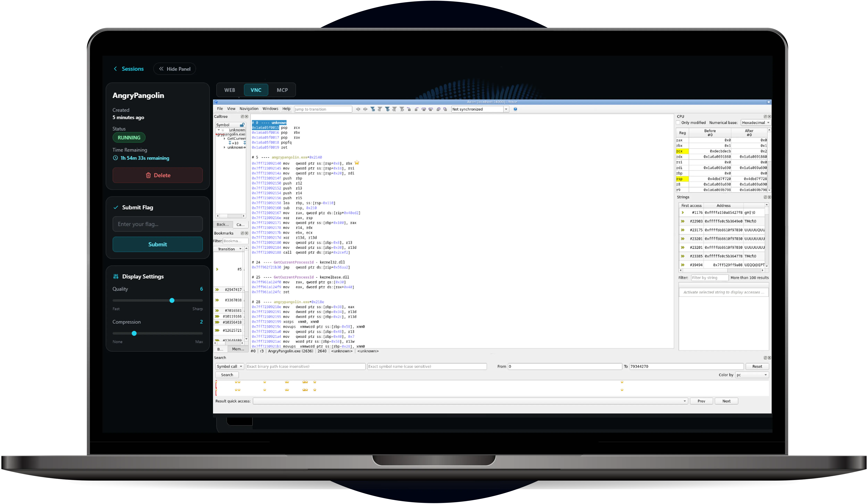
Task: Click the blue help question mark icon
Action: 515,109
